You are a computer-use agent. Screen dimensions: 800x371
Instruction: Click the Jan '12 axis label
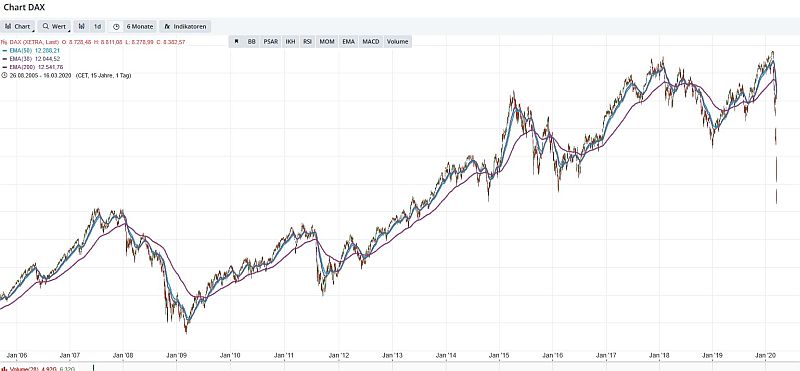(338, 355)
